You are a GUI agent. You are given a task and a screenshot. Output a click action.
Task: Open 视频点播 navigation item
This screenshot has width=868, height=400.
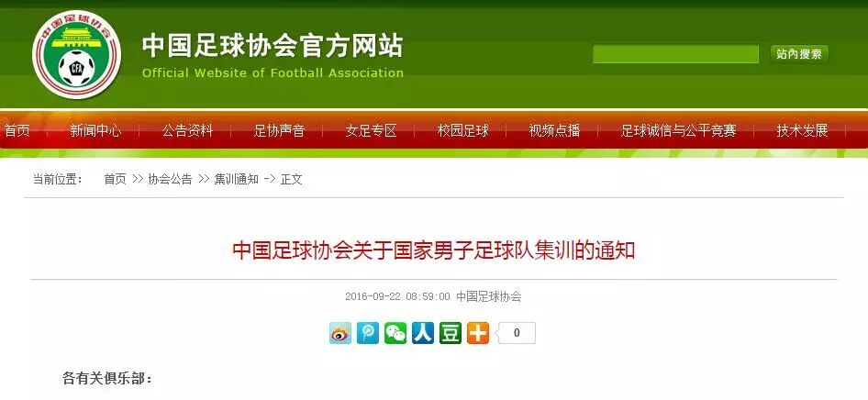pos(554,130)
